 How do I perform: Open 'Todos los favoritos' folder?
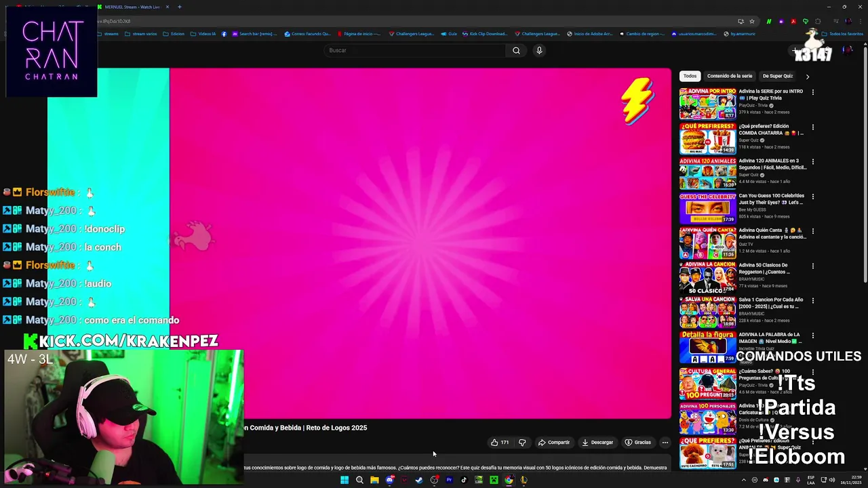pyautogui.click(x=842, y=34)
